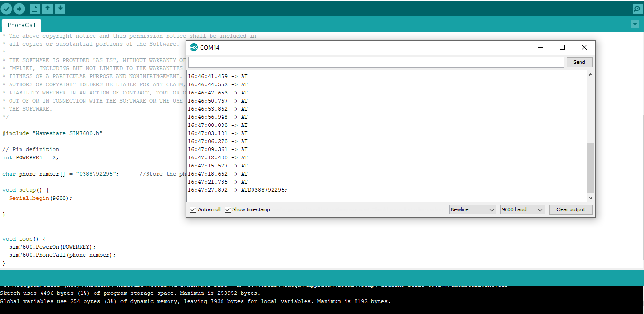Click the Upload arrow icon
The height and width of the screenshot is (314, 644).
coord(19,9)
